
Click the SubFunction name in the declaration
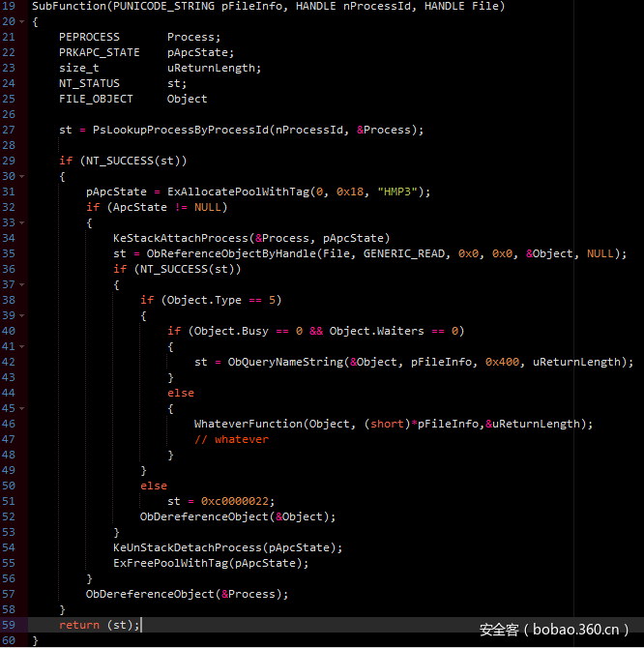coord(66,6)
